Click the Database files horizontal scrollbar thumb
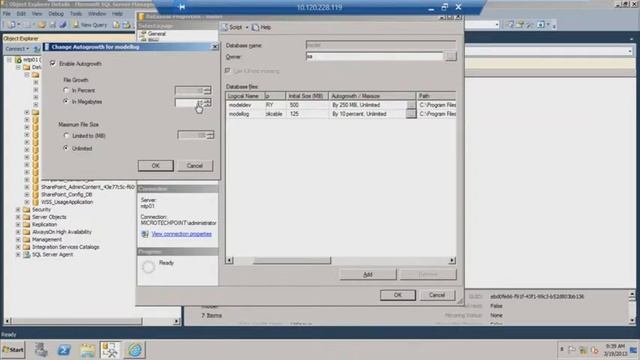This screenshot has height=360, width=640. tap(292, 260)
